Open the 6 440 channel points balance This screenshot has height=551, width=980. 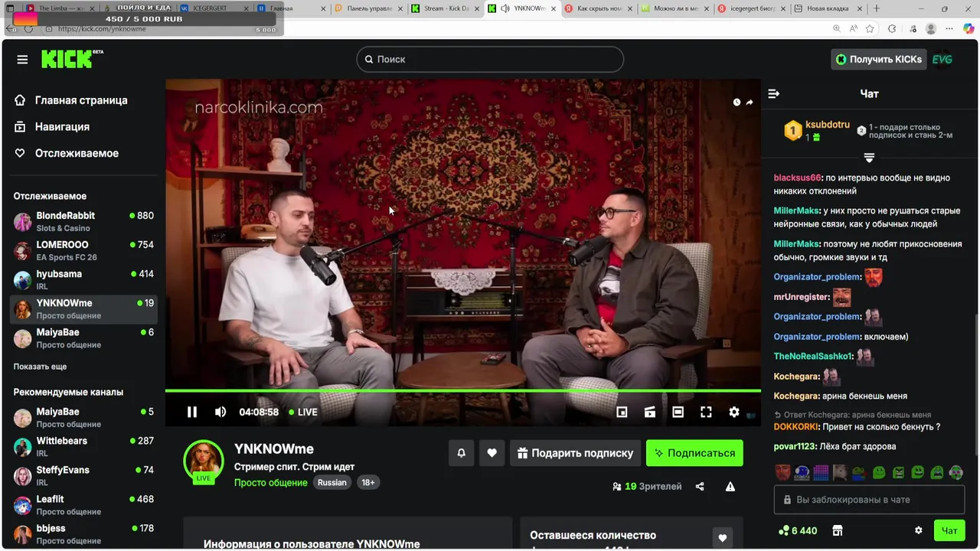pyautogui.click(x=797, y=530)
